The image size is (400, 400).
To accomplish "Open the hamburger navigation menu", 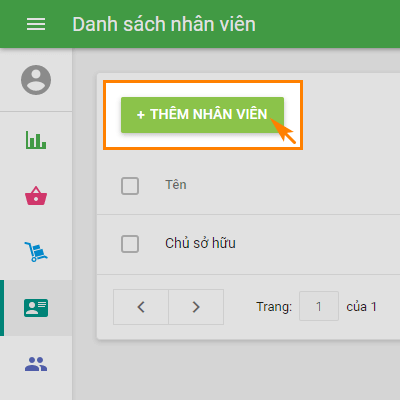I will (x=36, y=24).
